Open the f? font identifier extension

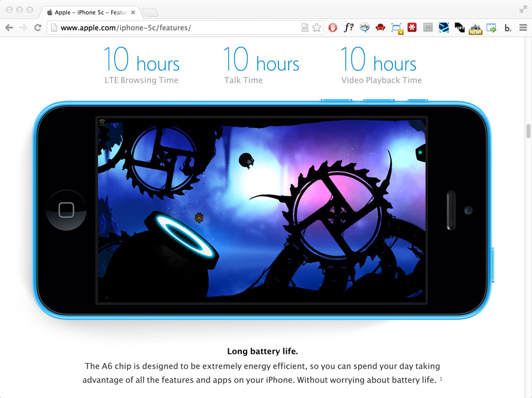coord(348,27)
